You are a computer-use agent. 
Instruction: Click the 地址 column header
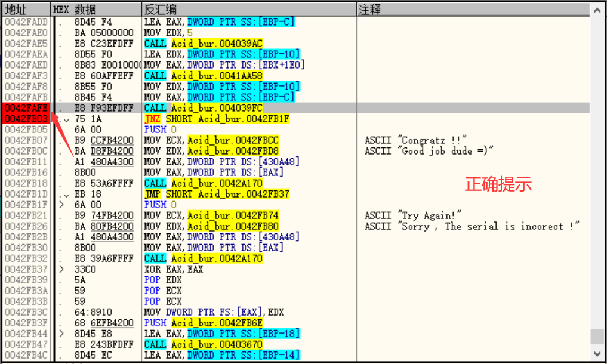tap(26, 10)
